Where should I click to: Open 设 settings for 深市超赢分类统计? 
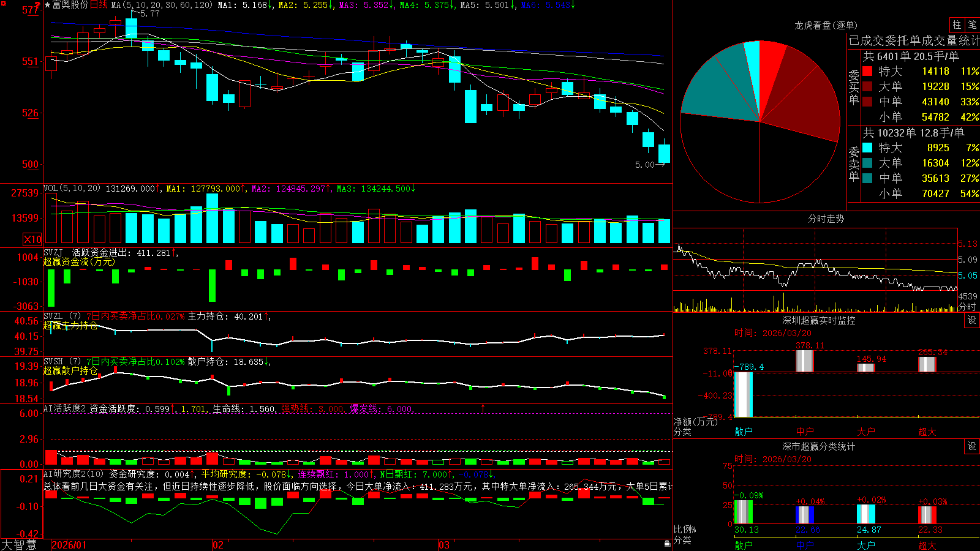pyautogui.click(x=971, y=446)
